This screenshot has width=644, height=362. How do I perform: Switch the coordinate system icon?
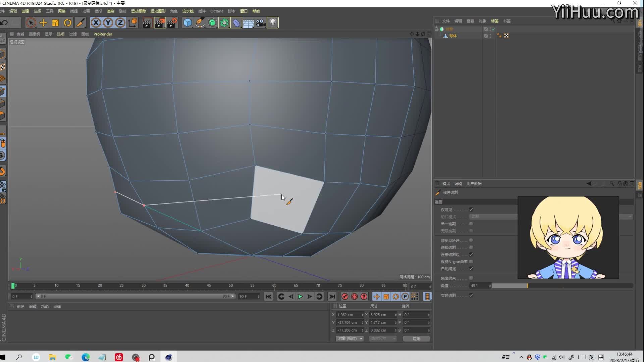click(133, 23)
